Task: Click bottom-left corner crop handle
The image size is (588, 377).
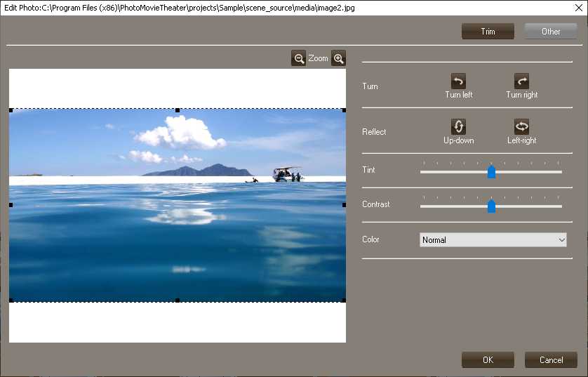Action: (x=11, y=300)
